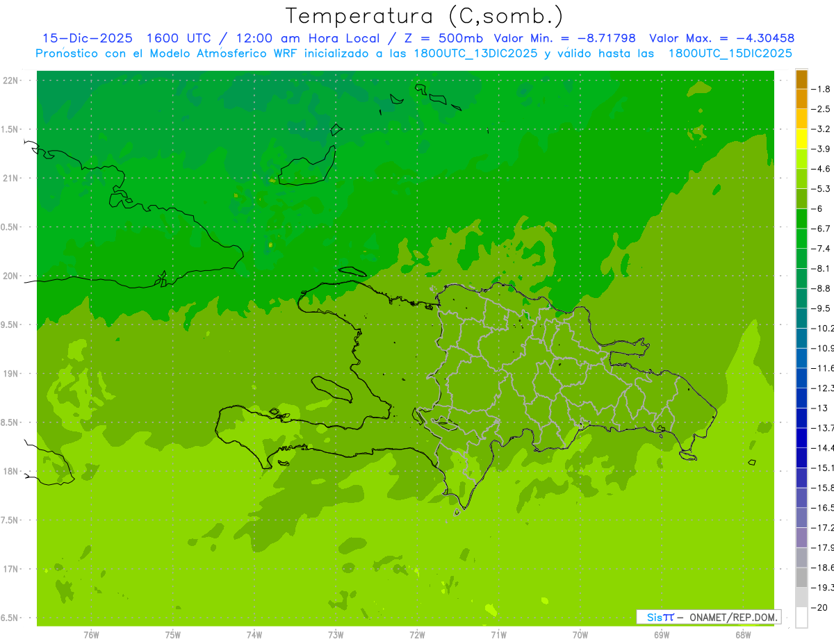Click the '70W' longitude label
Viewport: 834px width, 644px height.
pyautogui.click(x=580, y=635)
